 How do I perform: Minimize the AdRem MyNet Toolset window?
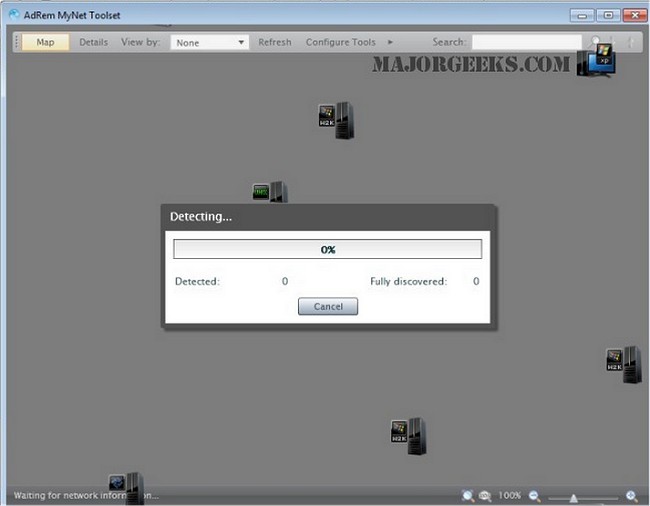pos(582,15)
